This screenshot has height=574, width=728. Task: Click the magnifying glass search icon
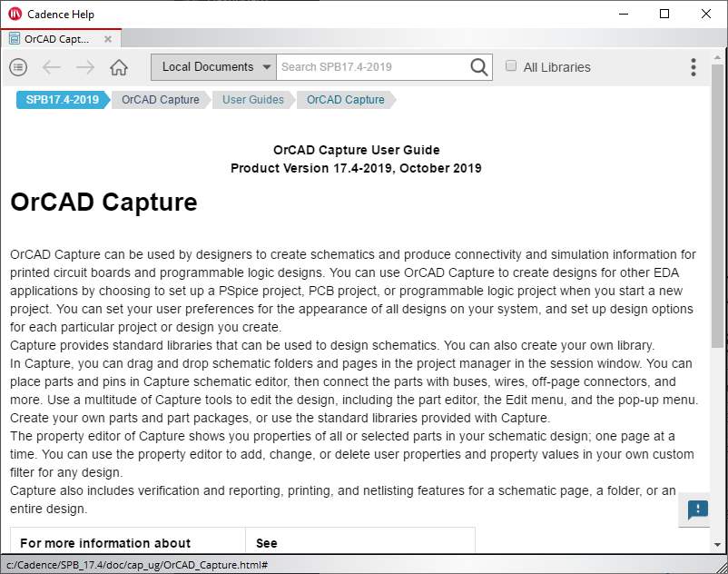point(478,67)
